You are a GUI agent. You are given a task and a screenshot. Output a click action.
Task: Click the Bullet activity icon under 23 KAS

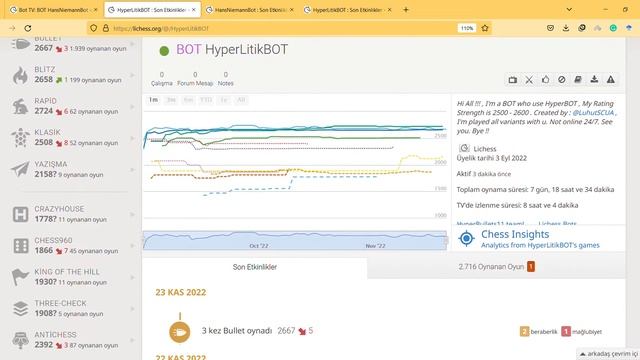point(180,332)
